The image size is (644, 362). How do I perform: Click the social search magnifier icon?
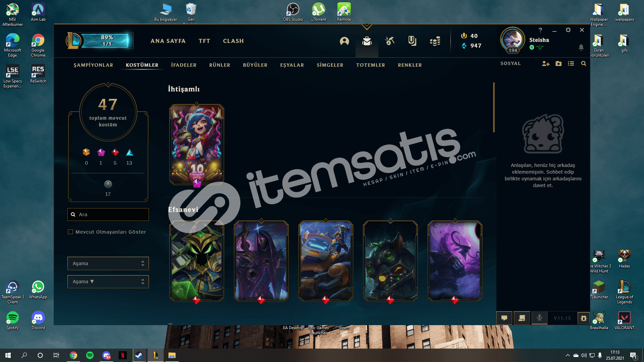pyautogui.click(x=584, y=64)
